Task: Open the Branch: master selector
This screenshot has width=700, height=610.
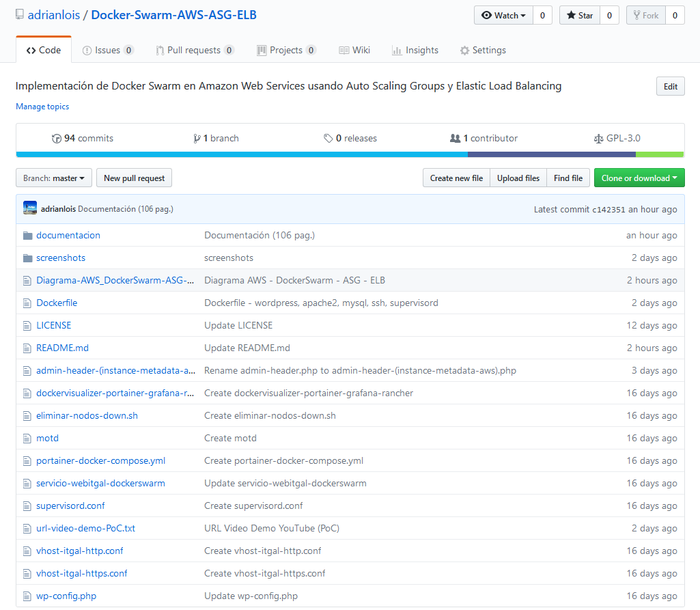Action: click(53, 178)
